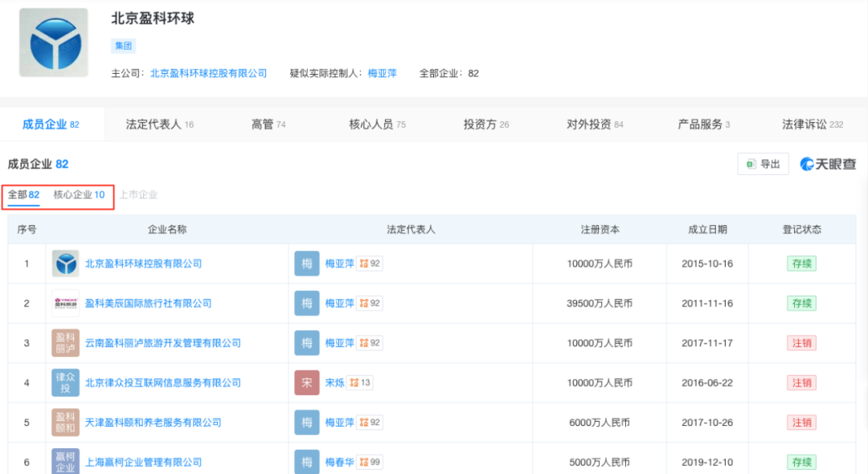The height and width of the screenshot is (474, 868).
Task: Filter by 核心企业 10
Action: pyautogui.click(x=79, y=194)
